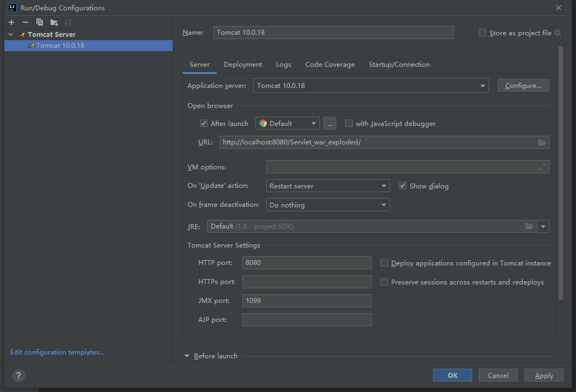Click the Tomcat icon next to Tomcat Server
Viewport: 576px width, 392px height.
click(x=22, y=35)
